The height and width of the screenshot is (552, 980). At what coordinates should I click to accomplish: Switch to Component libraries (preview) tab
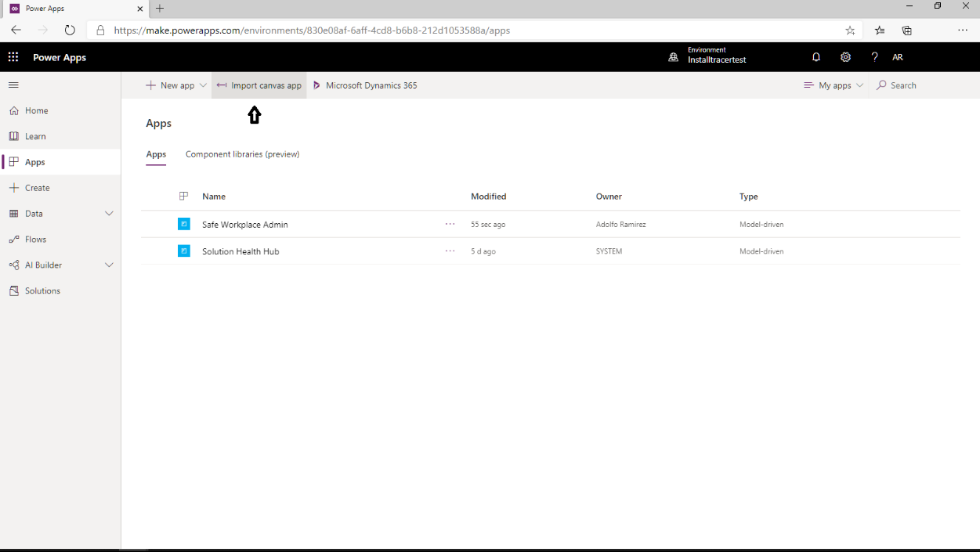click(x=242, y=154)
